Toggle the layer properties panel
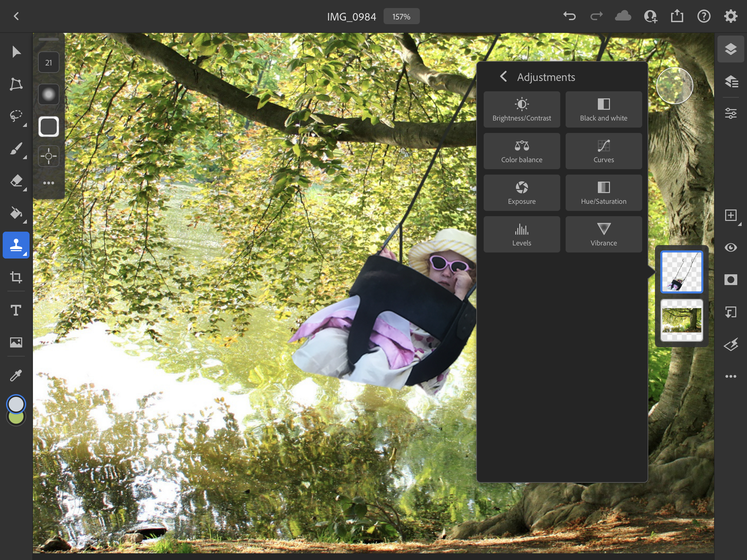Viewport: 747px width, 560px height. pos(731,113)
